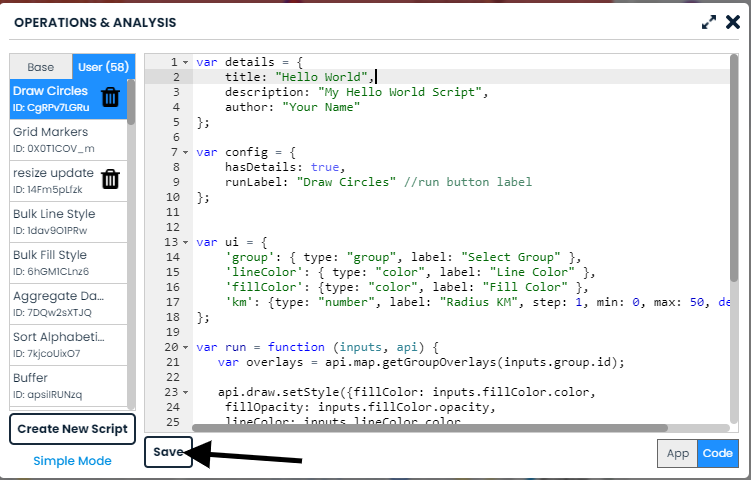The width and height of the screenshot is (751, 480).
Task: Fold the ui object at line 13
Action: [x=185, y=243]
